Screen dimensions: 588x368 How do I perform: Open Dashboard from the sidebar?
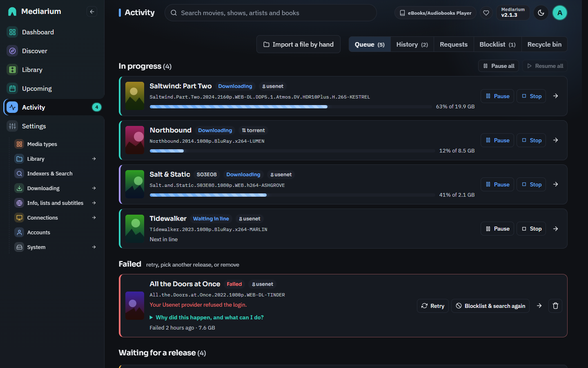pyautogui.click(x=52, y=32)
